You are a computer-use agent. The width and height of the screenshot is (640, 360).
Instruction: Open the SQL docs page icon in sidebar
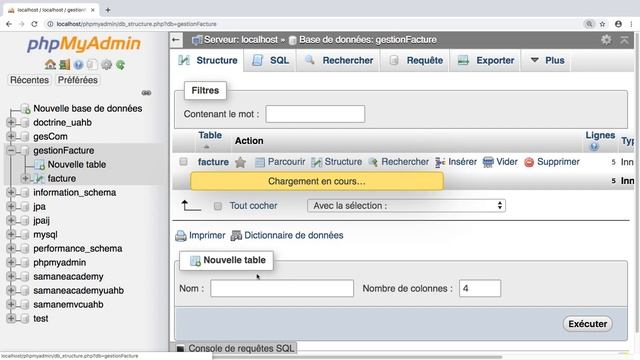92,64
